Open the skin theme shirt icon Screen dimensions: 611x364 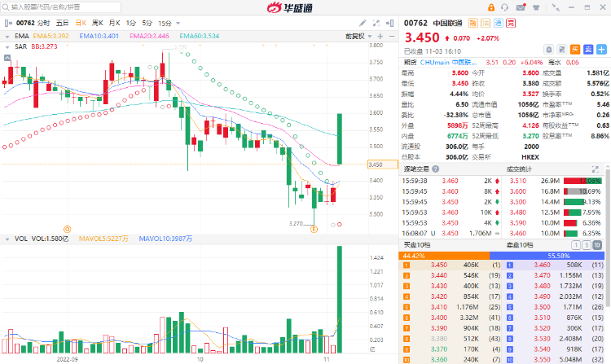(536, 7)
